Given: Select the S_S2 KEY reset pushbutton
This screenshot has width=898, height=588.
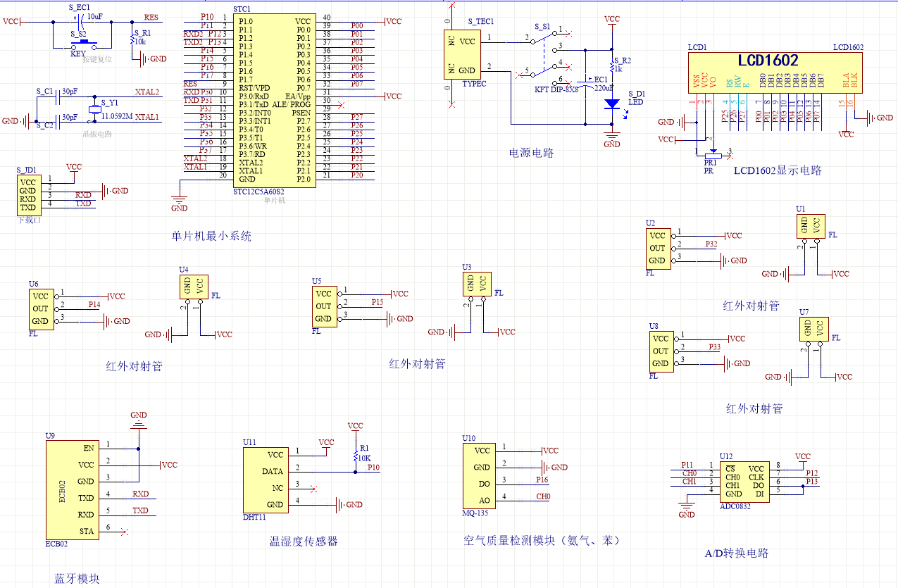Looking at the screenshot, I should [78, 42].
